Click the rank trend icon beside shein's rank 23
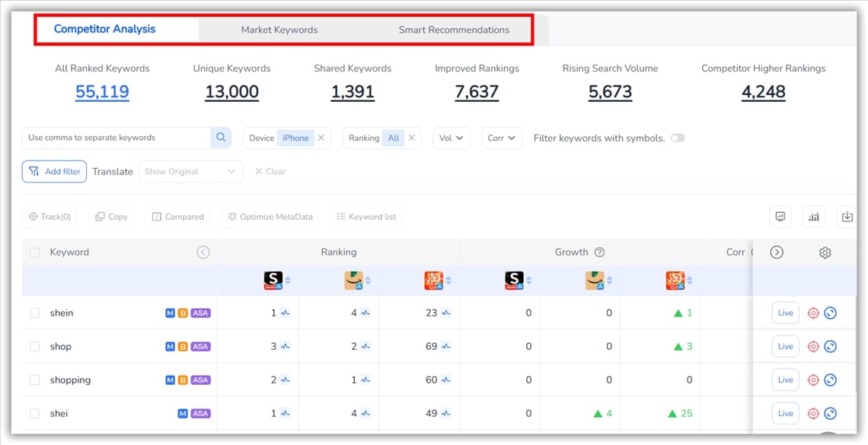 pos(446,313)
